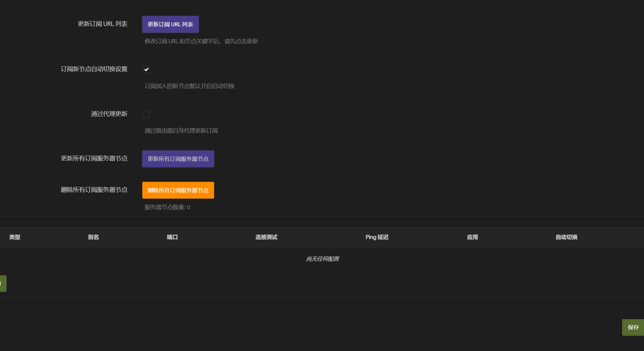Click the purple 更新订阅 URL 列表 button
644x351 pixels.
pos(170,24)
